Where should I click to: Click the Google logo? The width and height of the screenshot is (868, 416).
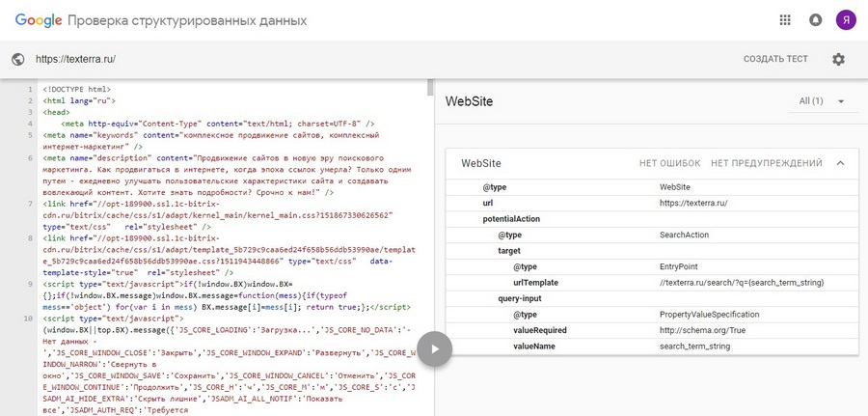[39, 21]
